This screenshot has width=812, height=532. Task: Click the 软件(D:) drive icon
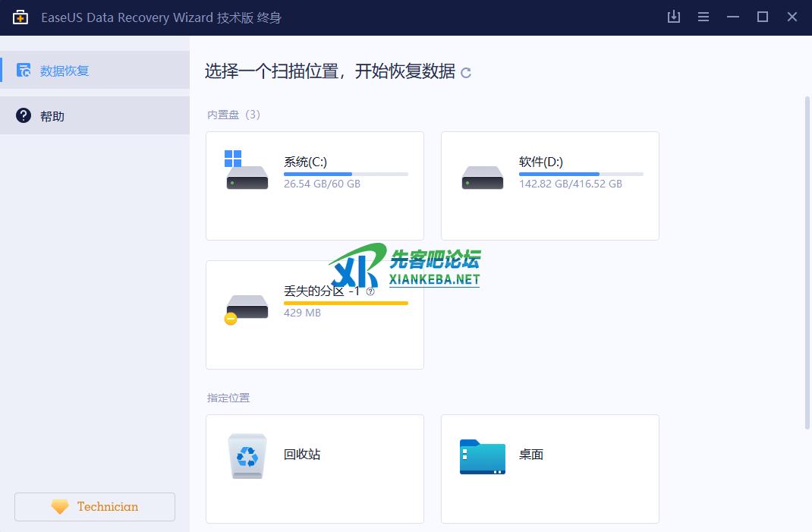click(x=482, y=177)
